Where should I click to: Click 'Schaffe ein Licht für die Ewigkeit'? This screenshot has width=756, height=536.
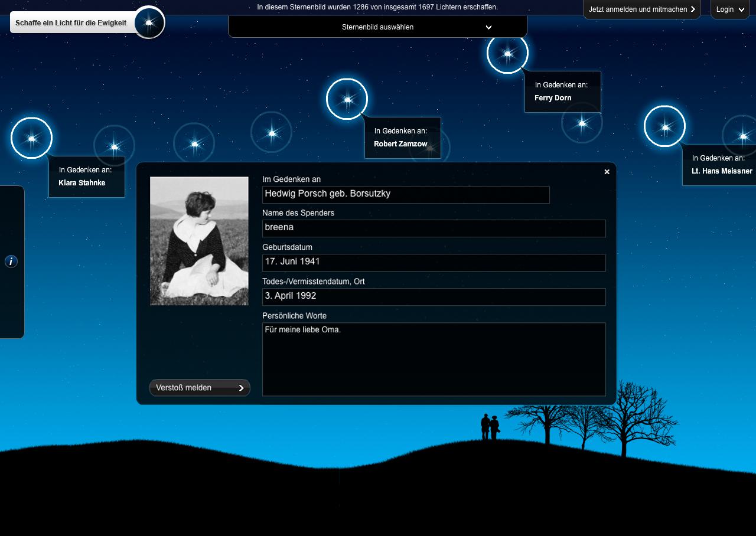click(71, 23)
